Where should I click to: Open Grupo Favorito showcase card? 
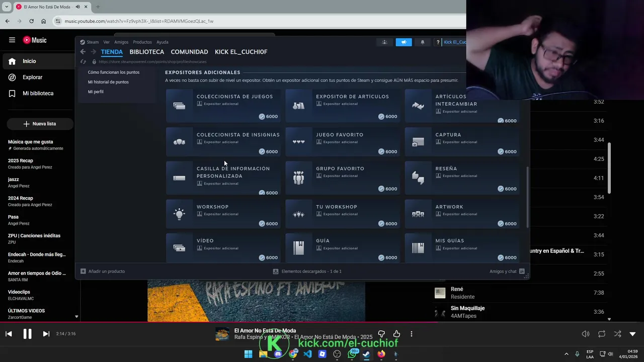point(343,177)
